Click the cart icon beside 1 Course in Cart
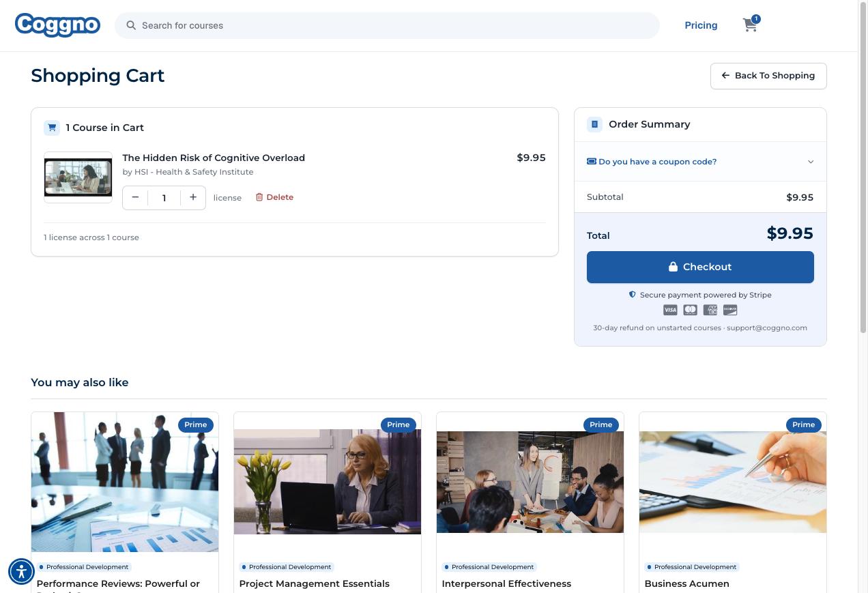The image size is (868, 593). [52, 128]
